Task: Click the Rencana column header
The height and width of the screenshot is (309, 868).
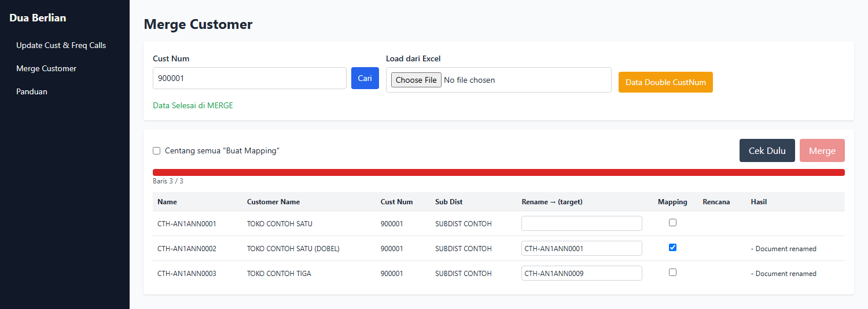Action: pos(716,202)
